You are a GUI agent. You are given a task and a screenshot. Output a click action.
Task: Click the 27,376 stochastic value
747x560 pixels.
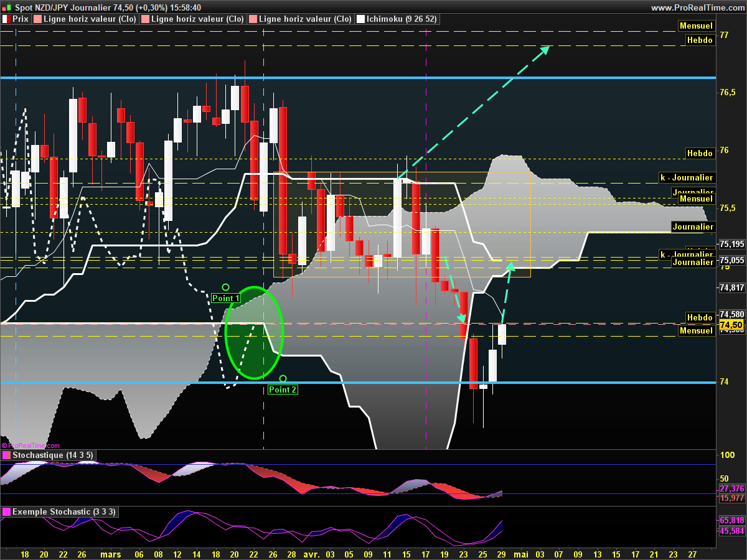click(732, 488)
